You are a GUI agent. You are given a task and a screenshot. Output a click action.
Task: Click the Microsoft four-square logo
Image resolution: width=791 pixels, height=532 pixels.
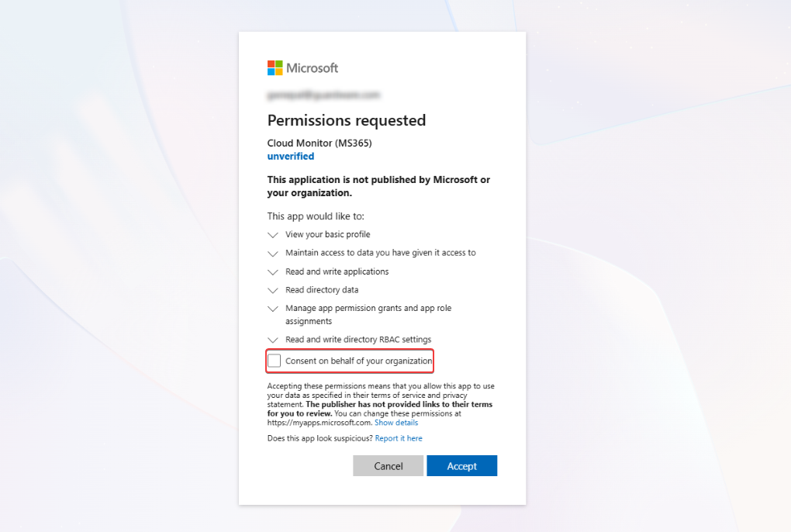click(x=275, y=68)
